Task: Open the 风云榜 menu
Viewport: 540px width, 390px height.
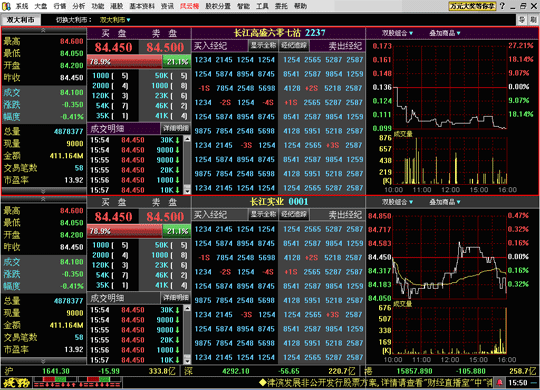Action: point(189,6)
